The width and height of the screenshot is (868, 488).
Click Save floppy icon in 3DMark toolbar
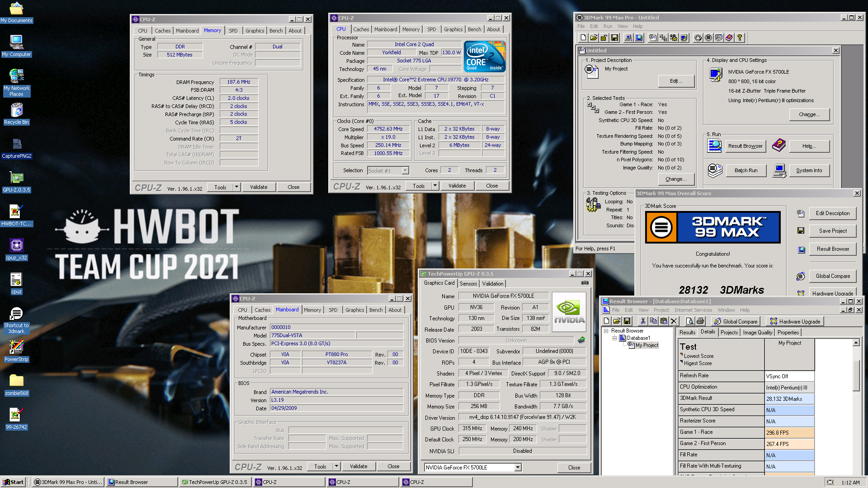tap(614, 38)
